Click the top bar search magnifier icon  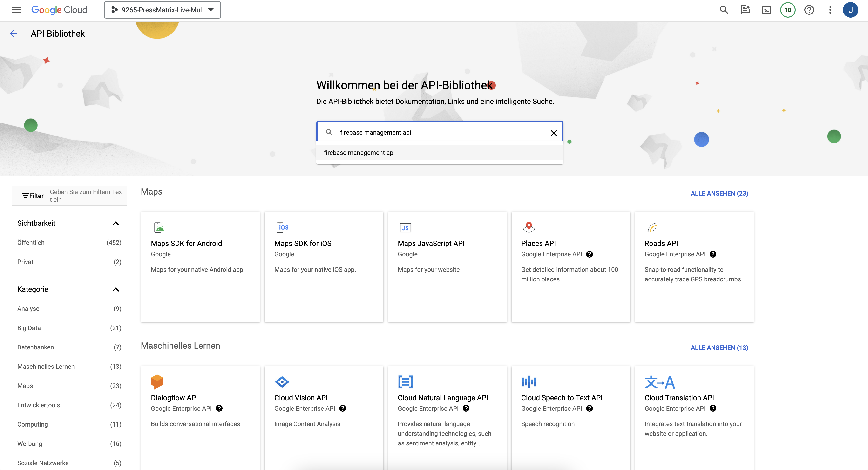(724, 10)
